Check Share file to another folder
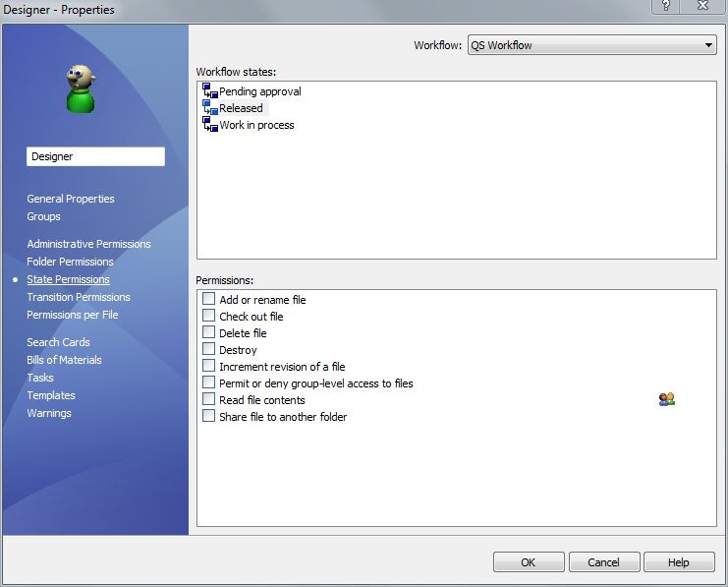728x587 pixels. (208, 416)
